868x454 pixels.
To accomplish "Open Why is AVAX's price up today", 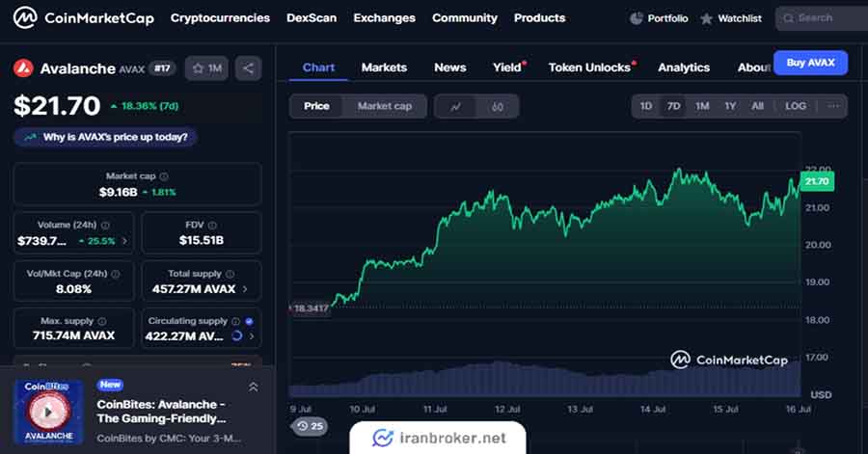I will [x=106, y=137].
